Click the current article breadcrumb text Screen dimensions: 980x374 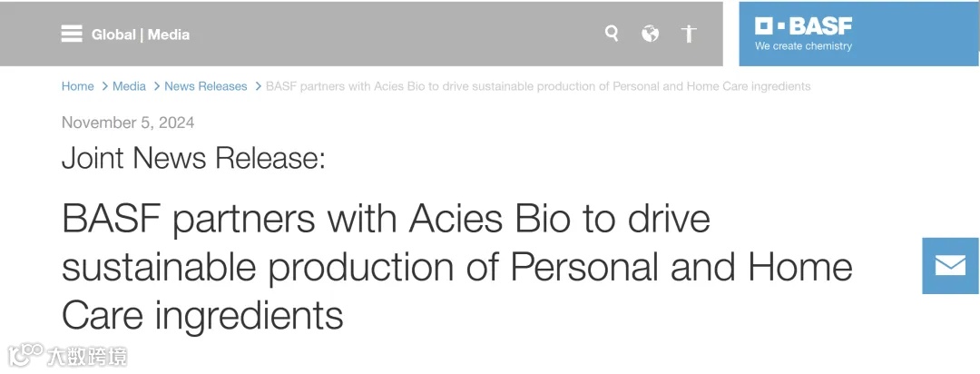pyautogui.click(x=537, y=86)
